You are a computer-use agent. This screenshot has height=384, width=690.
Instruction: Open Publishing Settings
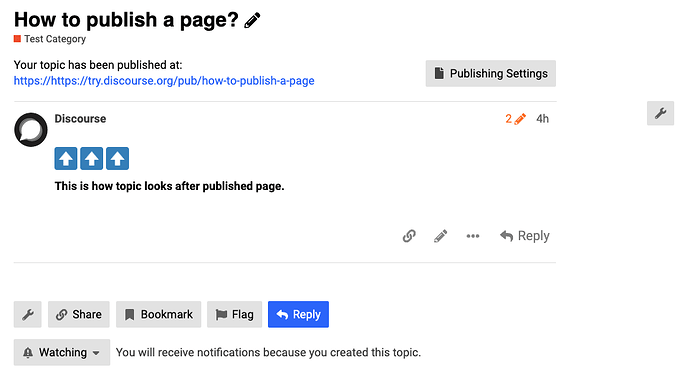pos(491,73)
